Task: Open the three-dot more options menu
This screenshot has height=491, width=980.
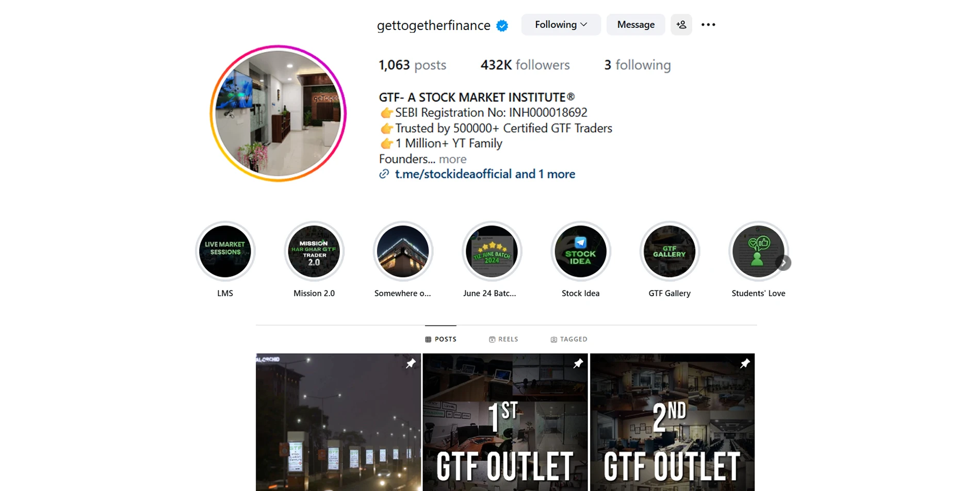Action: pyautogui.click(x=708, y=25)
